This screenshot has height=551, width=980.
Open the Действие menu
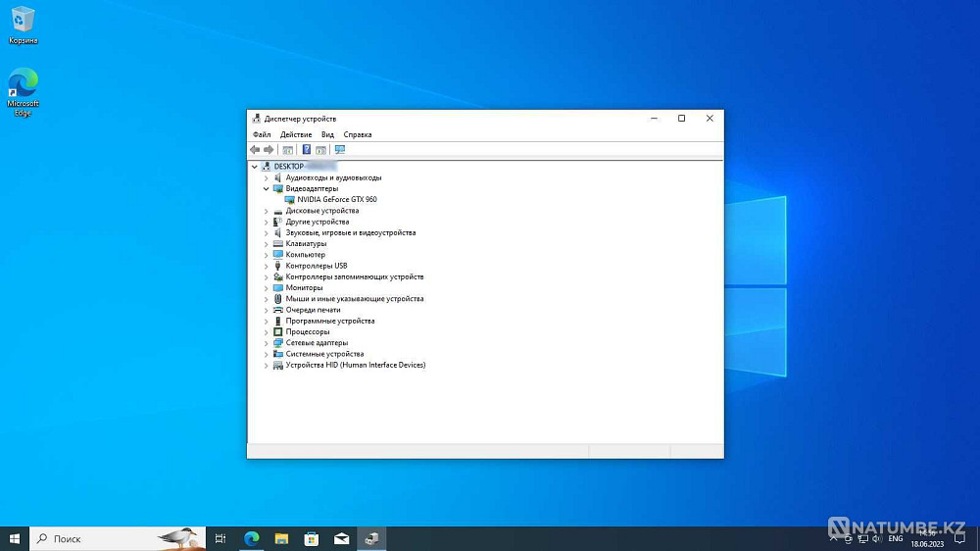click(296, 134)
